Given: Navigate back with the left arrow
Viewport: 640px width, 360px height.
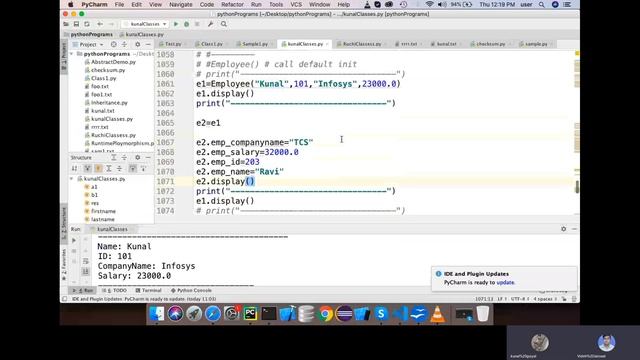Looking at the screenshot, I should pos(100,24).
